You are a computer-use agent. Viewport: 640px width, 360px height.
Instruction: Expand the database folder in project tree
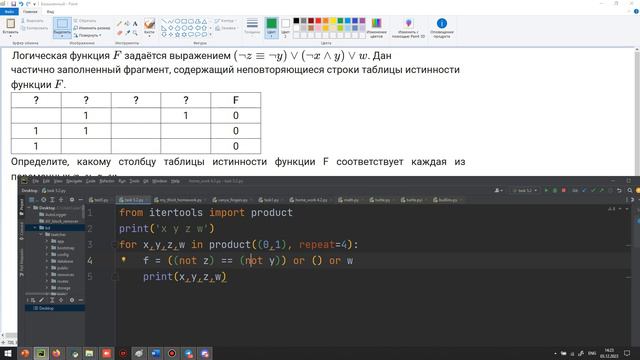coord(47,261)
